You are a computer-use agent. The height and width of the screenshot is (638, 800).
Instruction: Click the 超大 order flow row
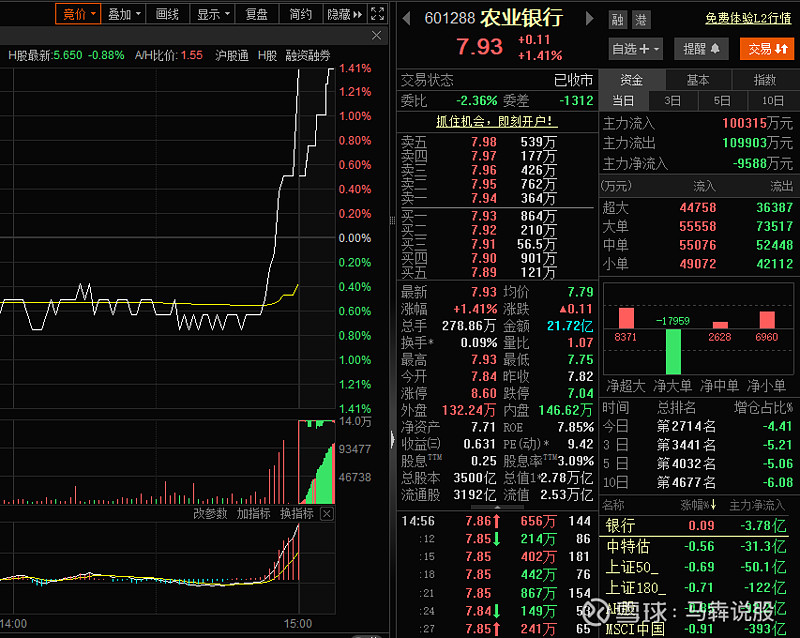coord(697,208)
